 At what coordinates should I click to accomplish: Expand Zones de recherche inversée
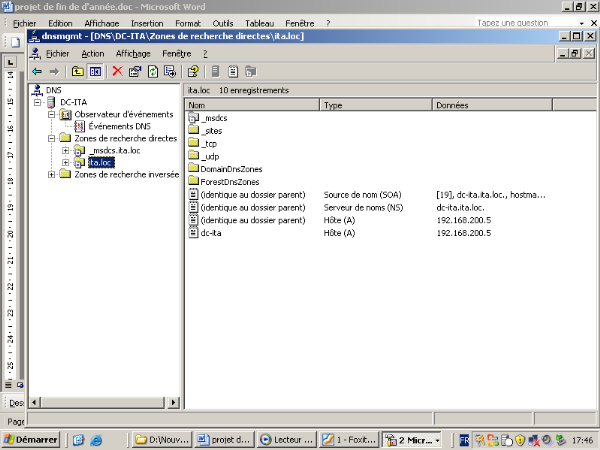click(52, 174)
